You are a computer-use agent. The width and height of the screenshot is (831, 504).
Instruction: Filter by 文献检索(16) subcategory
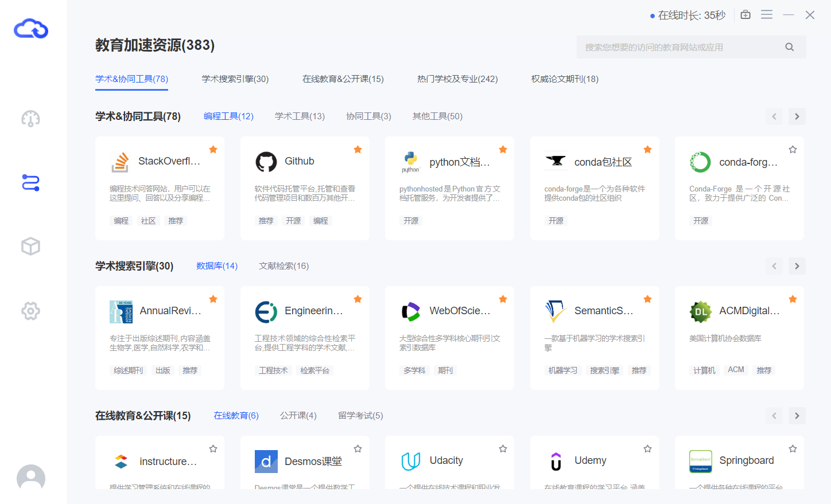click(x=284, y=266)
